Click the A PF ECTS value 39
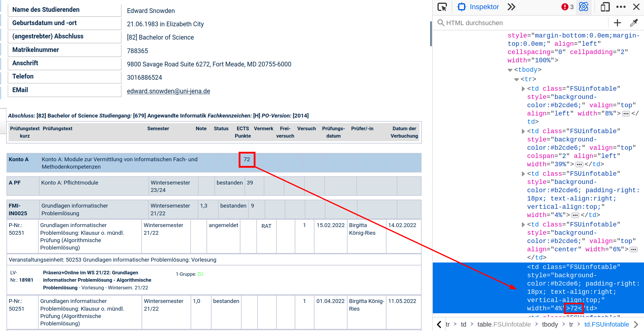The height and width of the screenshot is (331, 644). point(250,183)
